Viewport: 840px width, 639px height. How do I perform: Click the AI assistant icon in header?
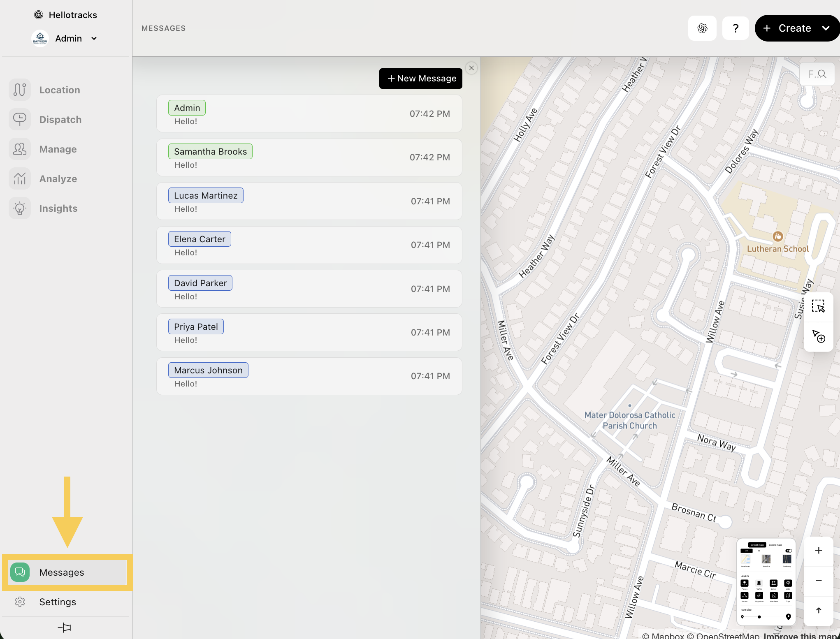(702, 28)
